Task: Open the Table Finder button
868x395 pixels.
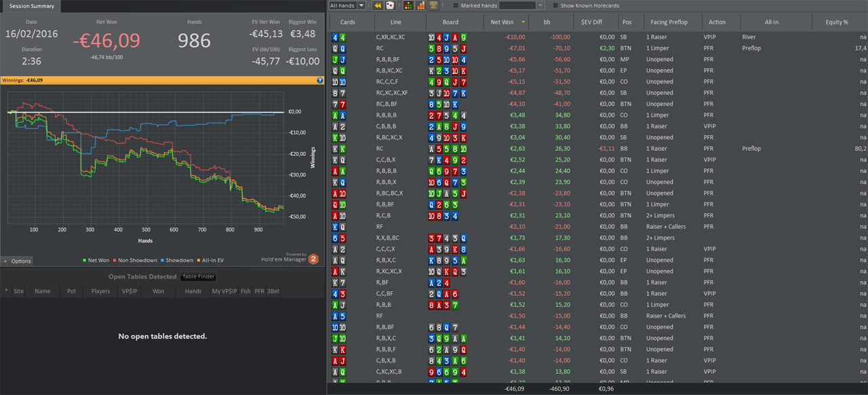Action: click(x=199, y=277)
